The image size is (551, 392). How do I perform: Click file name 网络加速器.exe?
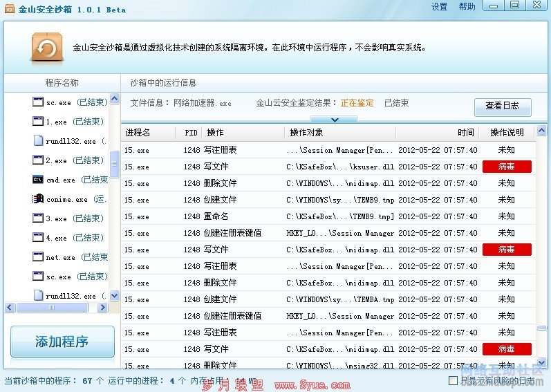203,103
